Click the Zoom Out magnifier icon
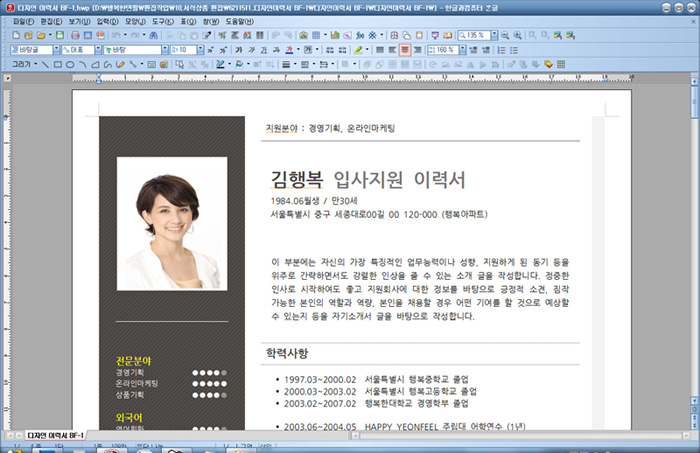700x453 pixels. click(505, 35)
